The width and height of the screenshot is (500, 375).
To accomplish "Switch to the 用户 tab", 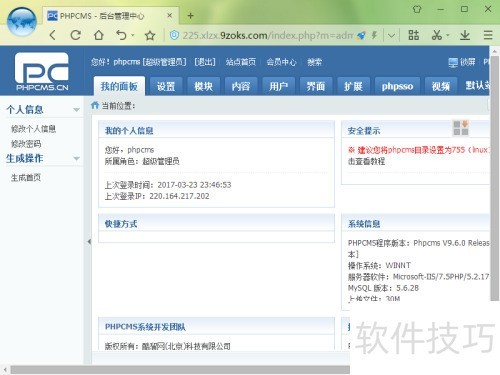I will (x=278, y=86).
